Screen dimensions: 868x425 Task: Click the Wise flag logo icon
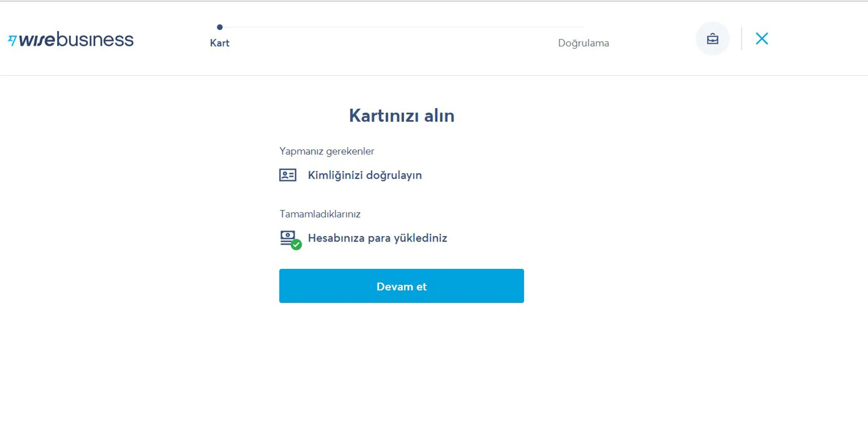12,40
